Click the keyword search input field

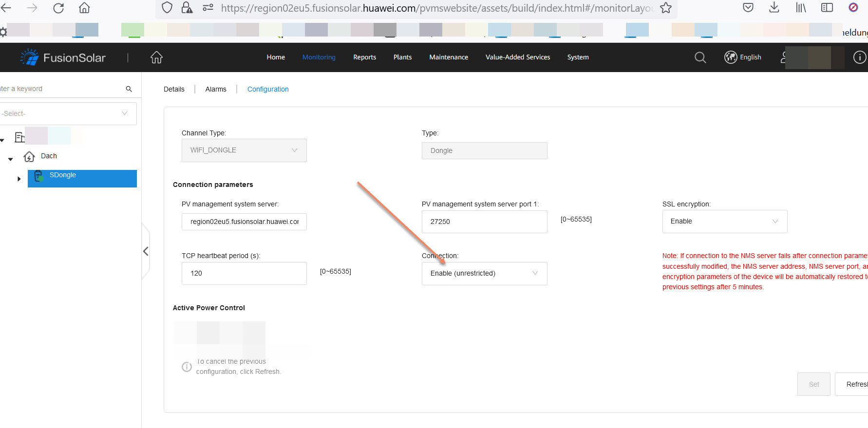[61, 89]
